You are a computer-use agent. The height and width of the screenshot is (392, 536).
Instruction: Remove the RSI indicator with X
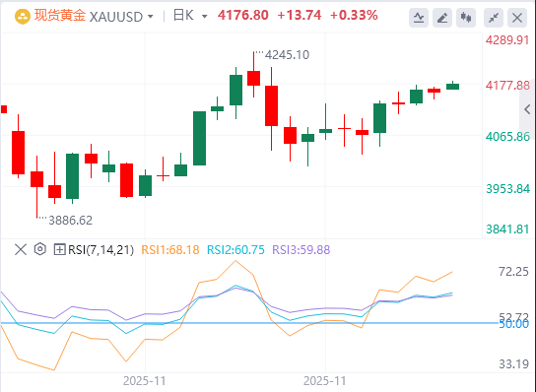[21, 249]
